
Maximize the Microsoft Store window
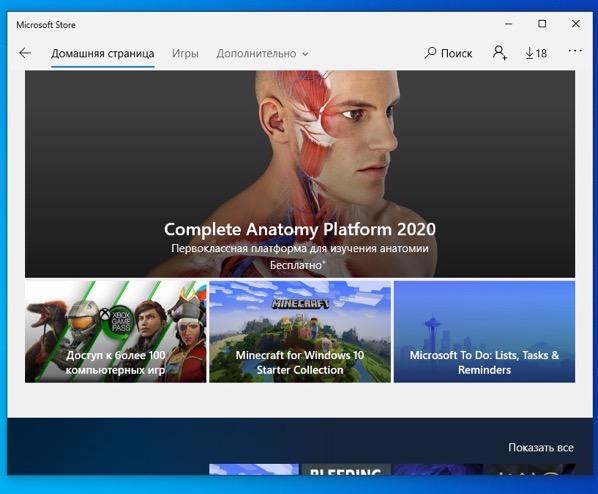pyautogui.click(x=542, y=24)
